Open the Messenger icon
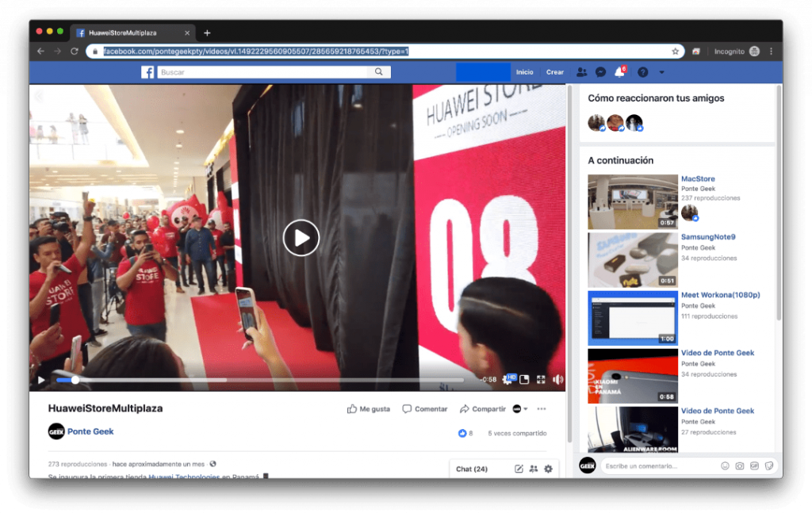The width and height of the screenshot is (812, 517). [601, 72]
